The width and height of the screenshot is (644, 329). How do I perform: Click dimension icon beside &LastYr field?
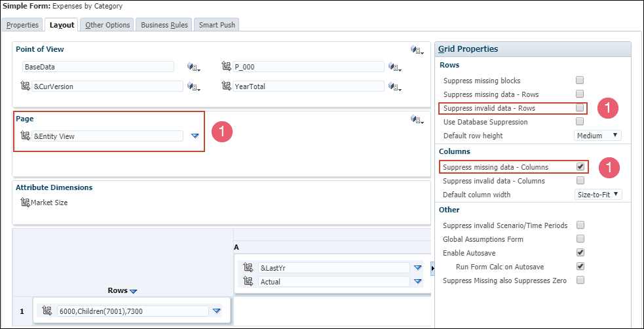pyautogui.click(x=248, y=268)
